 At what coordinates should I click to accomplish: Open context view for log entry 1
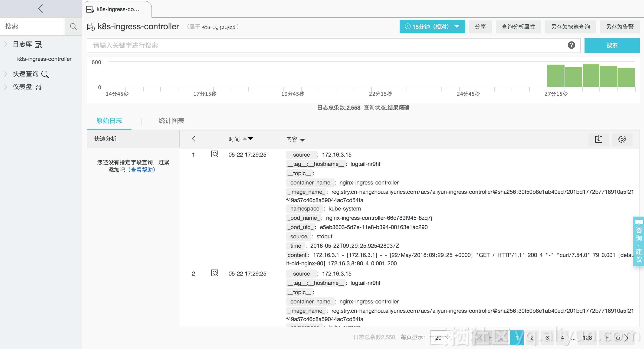214,154
